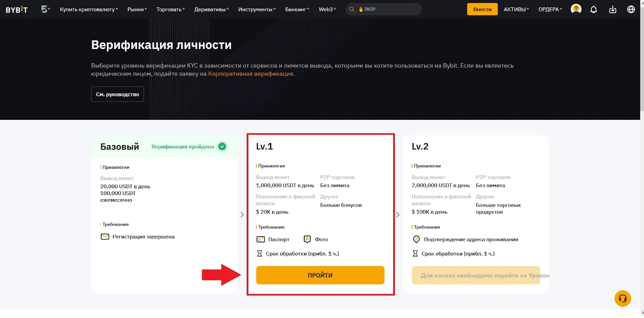Screen dimensions: 644x318
Task: Click the download app icon
Action: tap(613, 9)
